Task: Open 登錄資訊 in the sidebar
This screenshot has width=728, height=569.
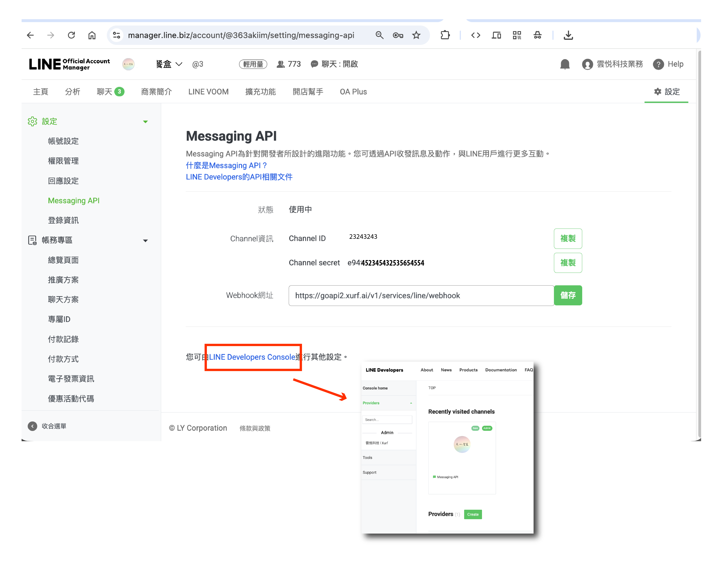Action: pyautogui.click(x=63, y=220)
